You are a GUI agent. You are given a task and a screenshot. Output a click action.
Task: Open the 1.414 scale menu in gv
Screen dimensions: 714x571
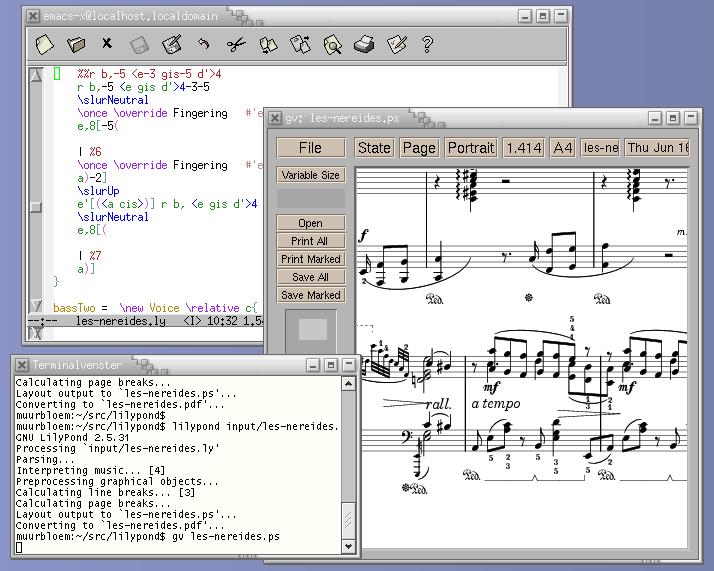524,148
